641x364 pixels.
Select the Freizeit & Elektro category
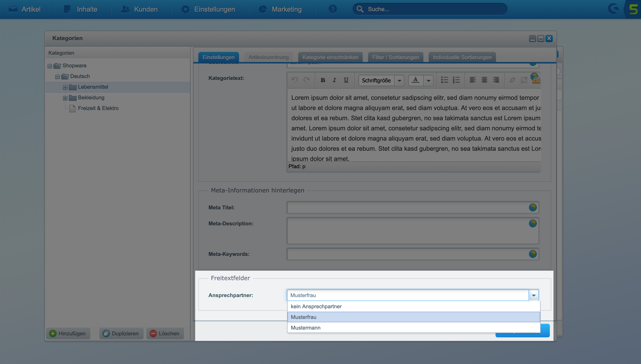[x=98, y=108]
